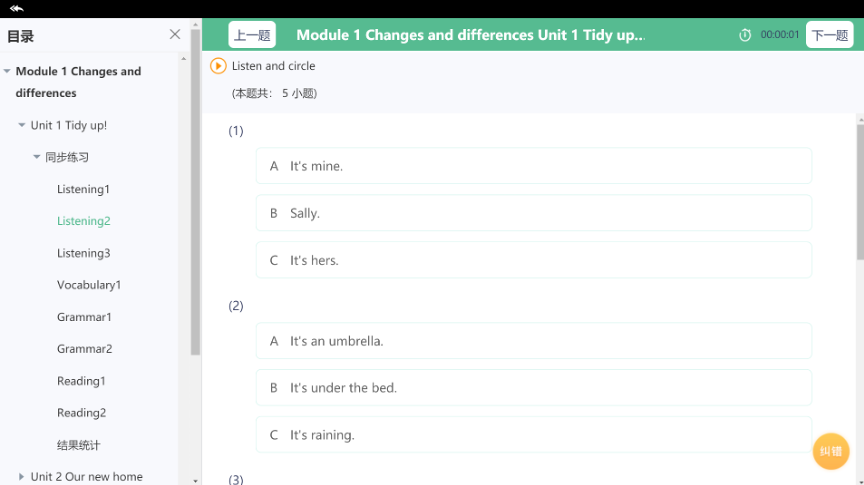The height and width of the screenshot is (485, 864).
Task: Collapse the 同步练习 section
Action: pyautogui.click(x=37, y=158)
